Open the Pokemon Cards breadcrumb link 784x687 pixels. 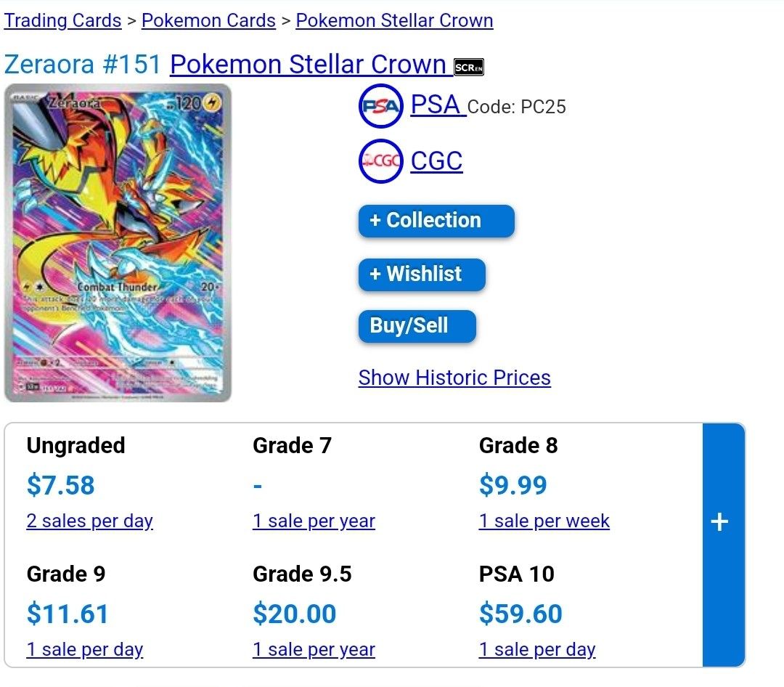208,20
